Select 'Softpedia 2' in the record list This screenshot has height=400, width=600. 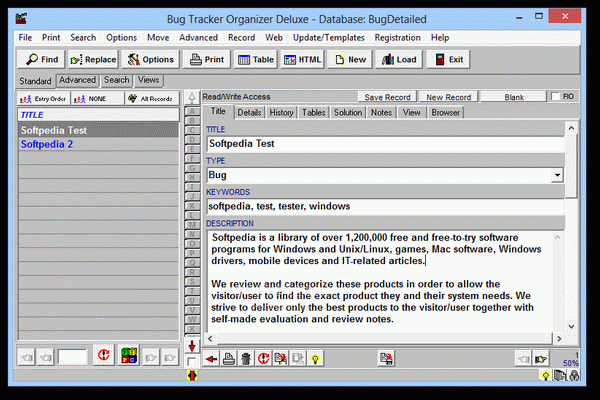tap(98, 144)
